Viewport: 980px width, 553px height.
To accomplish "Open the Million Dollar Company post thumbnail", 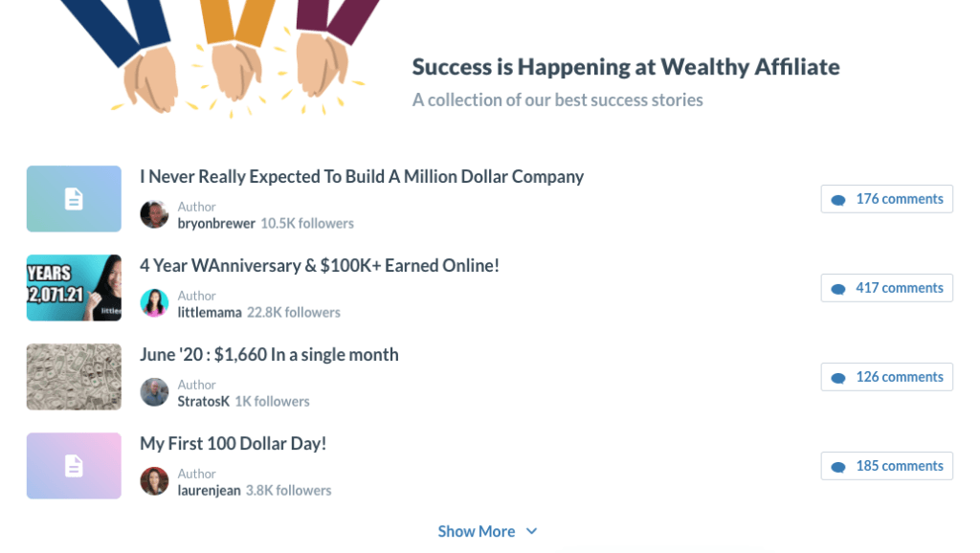I will click(x=74, y=199).
